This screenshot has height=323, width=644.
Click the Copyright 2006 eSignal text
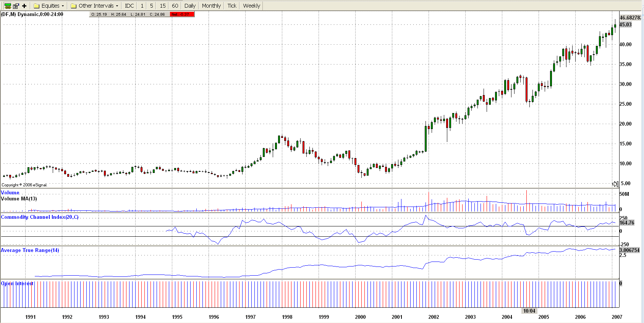coord(24,185)
